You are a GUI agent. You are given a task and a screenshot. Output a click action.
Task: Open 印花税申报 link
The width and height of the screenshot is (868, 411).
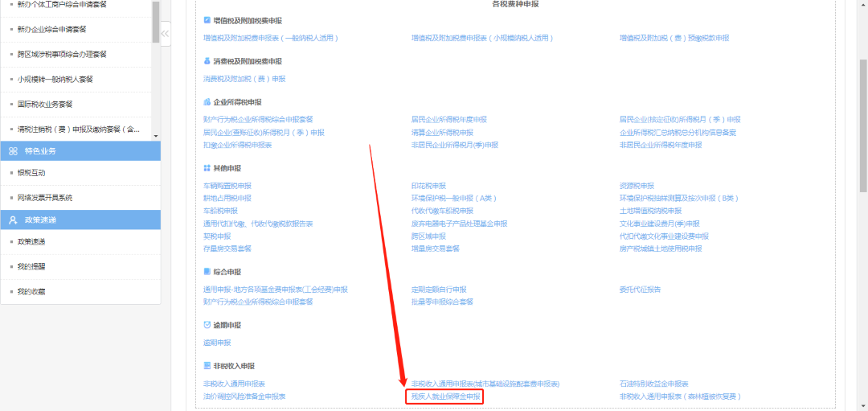[x=428, y=186]
